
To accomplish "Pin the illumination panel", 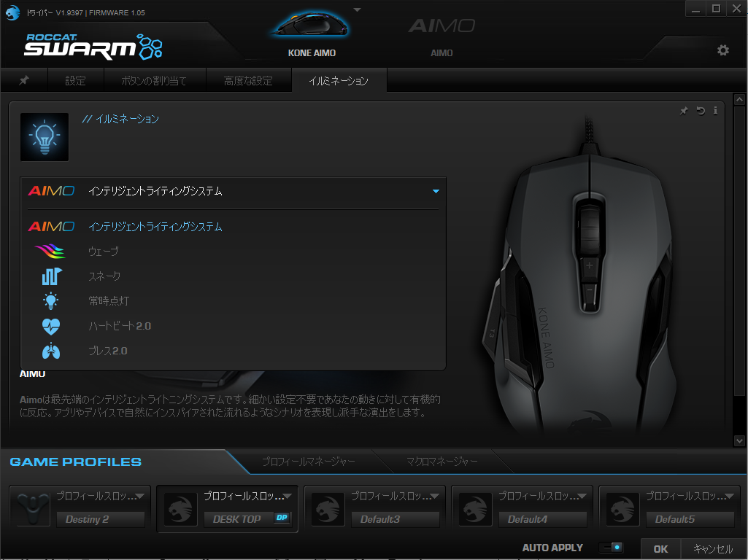I will 684,111.
